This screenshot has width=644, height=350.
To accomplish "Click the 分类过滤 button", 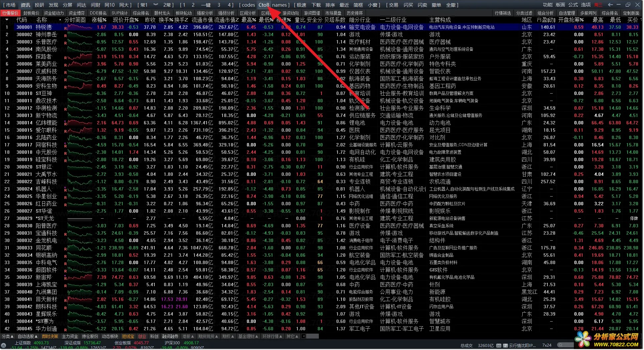I will click(524, 13).
